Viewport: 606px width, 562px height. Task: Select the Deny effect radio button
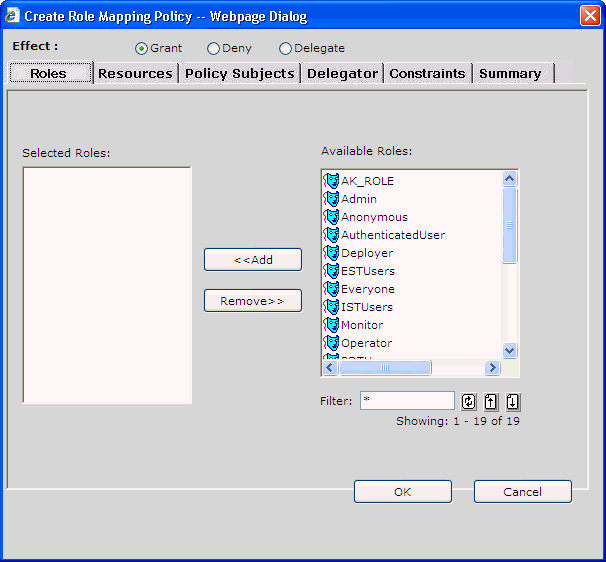click(x=213, y=49)
